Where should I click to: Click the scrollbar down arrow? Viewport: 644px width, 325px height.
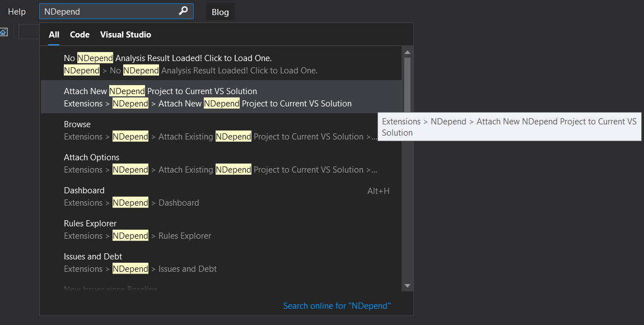(408, 286)
